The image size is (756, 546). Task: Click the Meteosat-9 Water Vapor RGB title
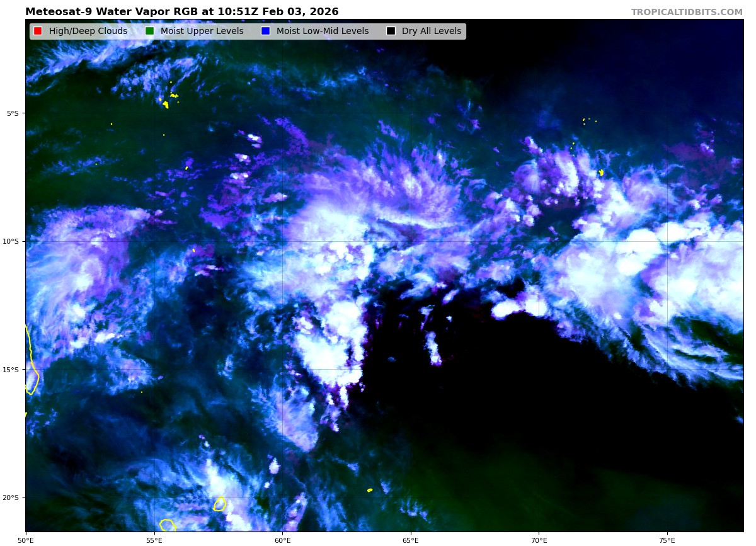181,12
